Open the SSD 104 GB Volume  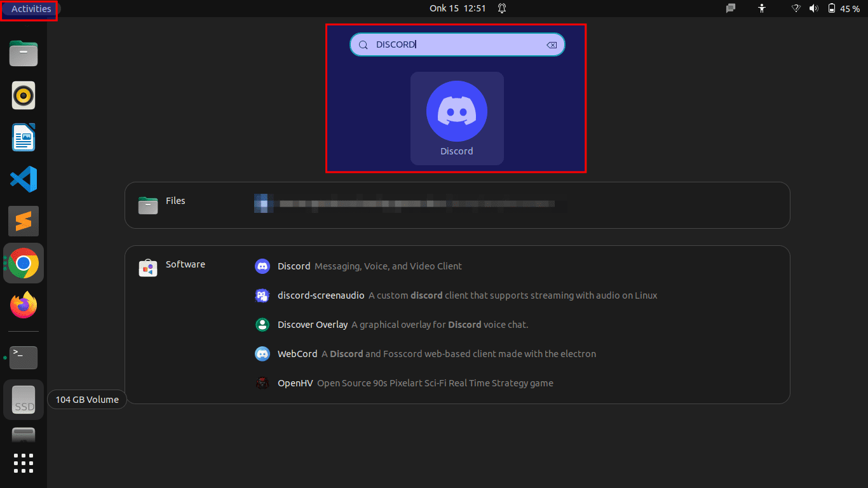coord(24,400)
